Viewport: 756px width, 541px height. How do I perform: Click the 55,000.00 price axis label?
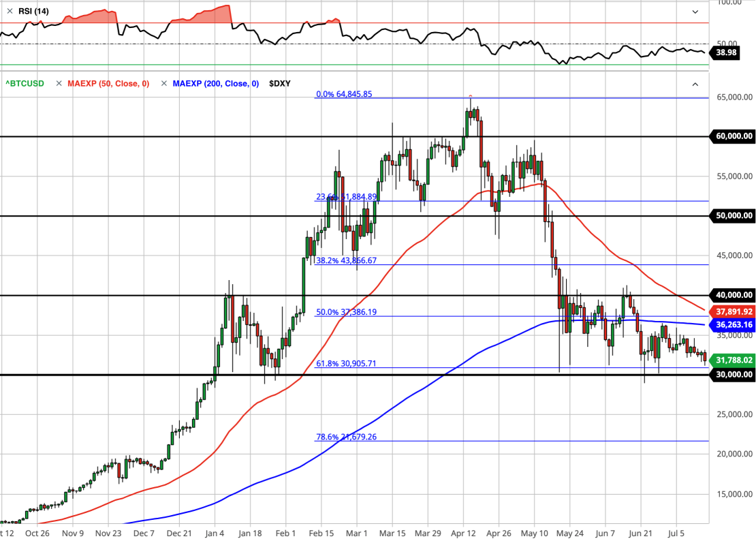(x=734, y=176)
